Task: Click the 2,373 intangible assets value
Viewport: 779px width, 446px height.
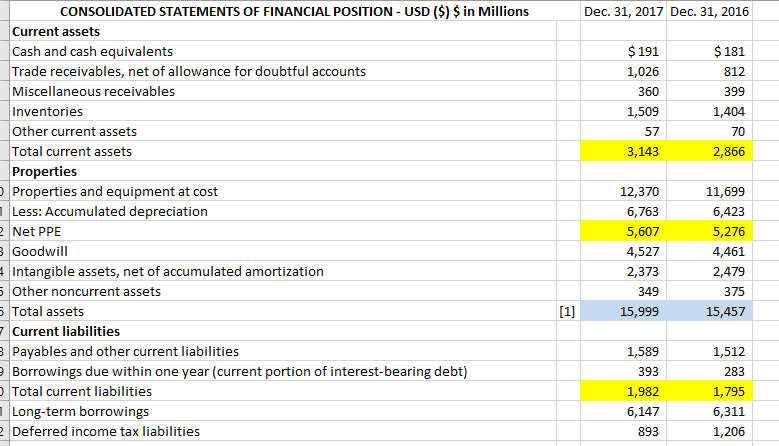Action: [x=643, y=271]
